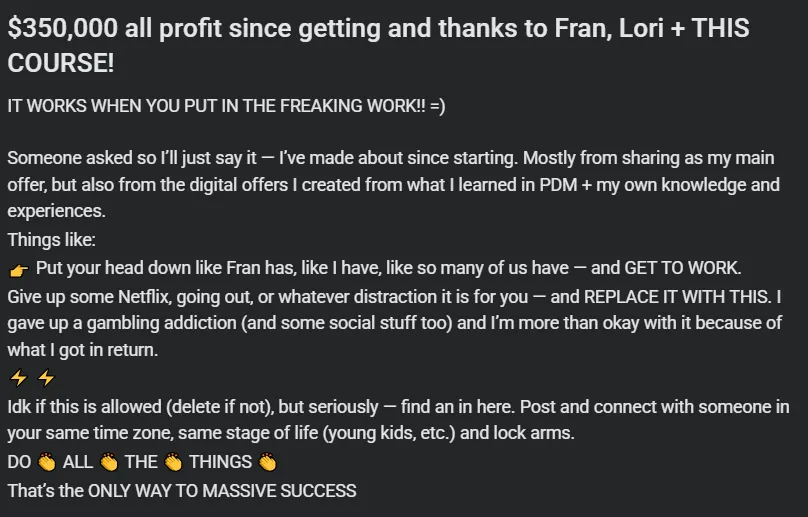Click the word "COURSE!" in the heading
The image size is (808, 517).
[x=60, y=64]
